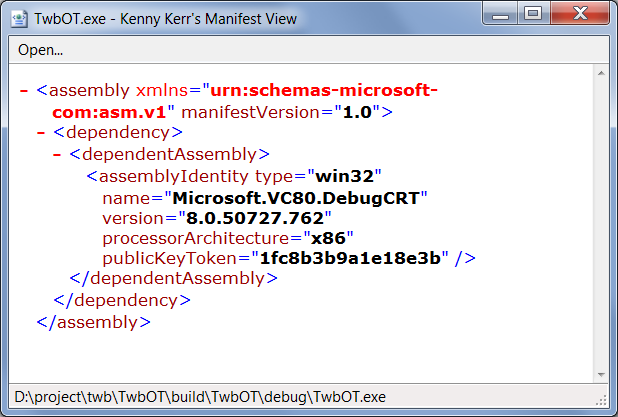The width and height of the screenshot is (618, 417).
Task: Click the window title TwbOT.exe - Kenny Kerr's Manifest View
Action: click(165, 19)
